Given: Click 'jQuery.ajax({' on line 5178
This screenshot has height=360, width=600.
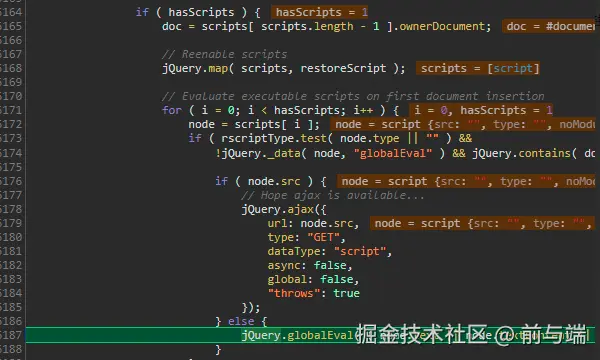Looking at the screenshot, I should (284, 209).
